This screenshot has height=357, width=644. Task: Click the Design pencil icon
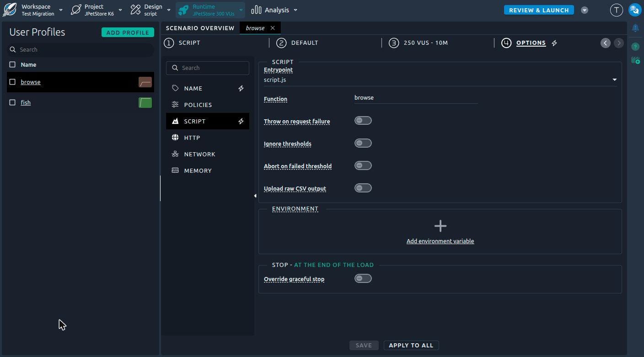pyautogui.click(x=135, y=10)
